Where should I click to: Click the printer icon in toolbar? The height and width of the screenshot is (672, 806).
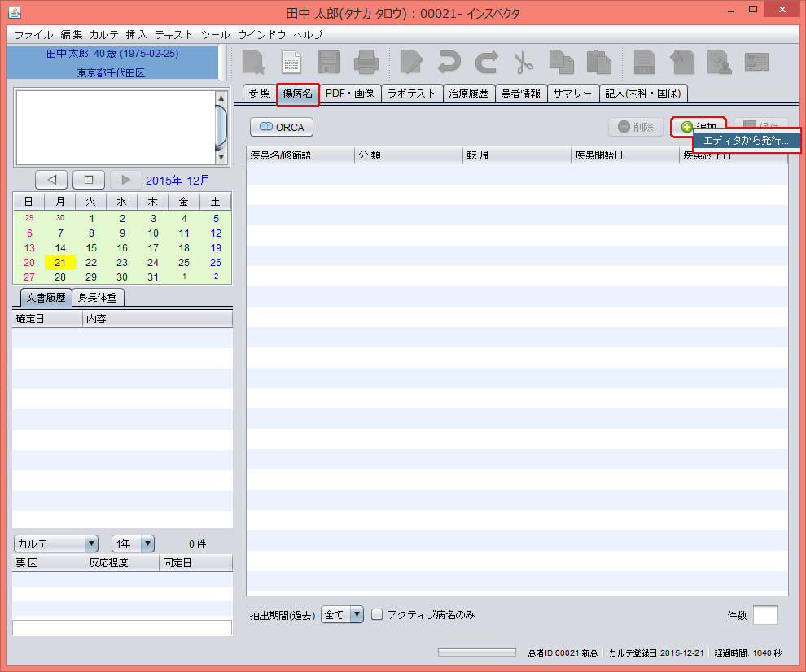click(366, 63)
